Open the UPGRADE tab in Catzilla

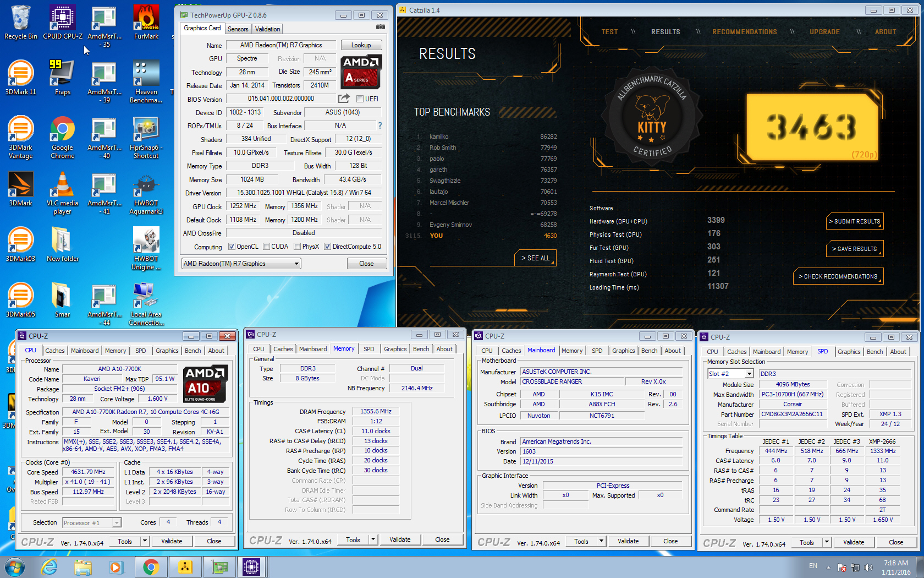824,32
